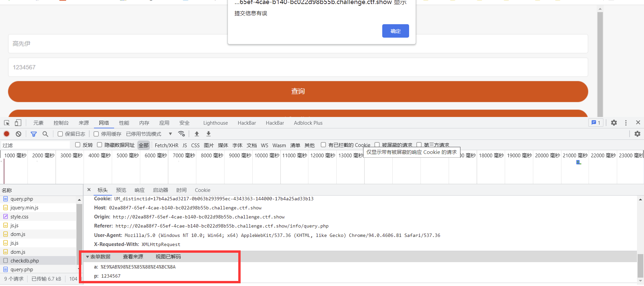Toggle the 隐藏数据网址 checkbox
The width and height of the screenshot is (644, 286).
[x=99, y=145]
